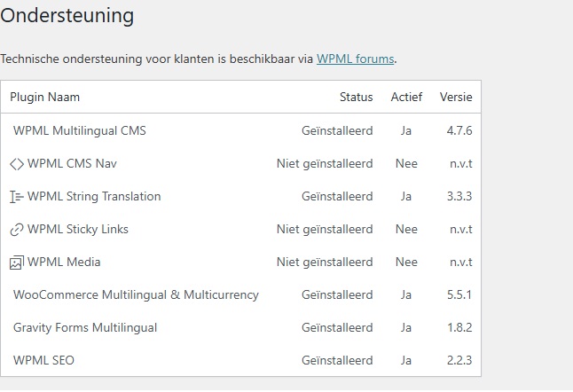This screenshot has height=392, width=573.
Task: Open the WPML forums link
Action: point(355,59)
